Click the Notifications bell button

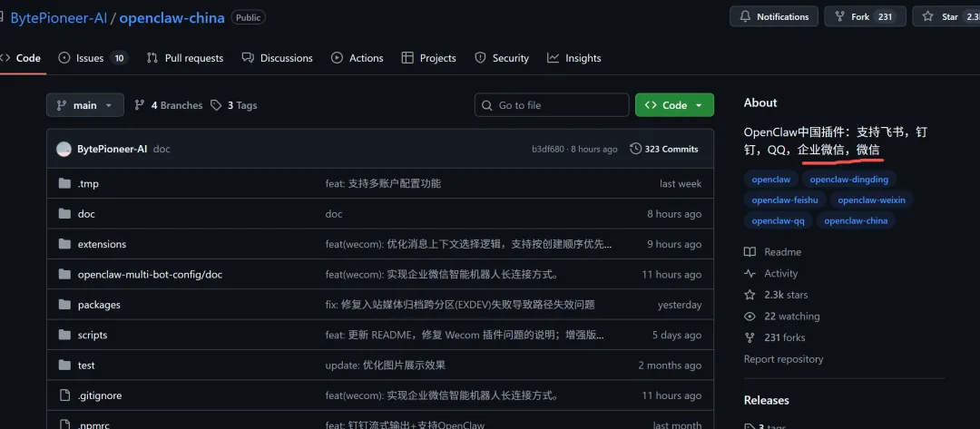[x=774, y=17]
